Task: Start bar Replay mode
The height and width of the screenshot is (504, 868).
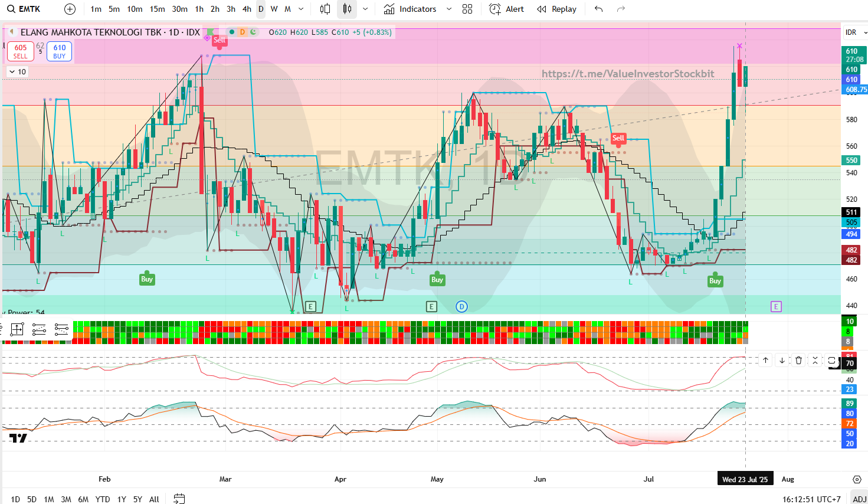Action: tap(556, 9)
